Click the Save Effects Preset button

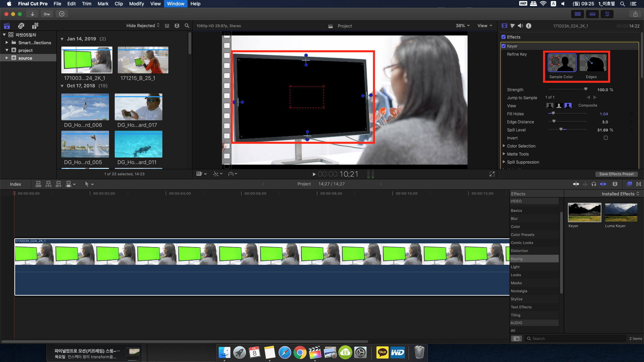click(x=616, y=174)
